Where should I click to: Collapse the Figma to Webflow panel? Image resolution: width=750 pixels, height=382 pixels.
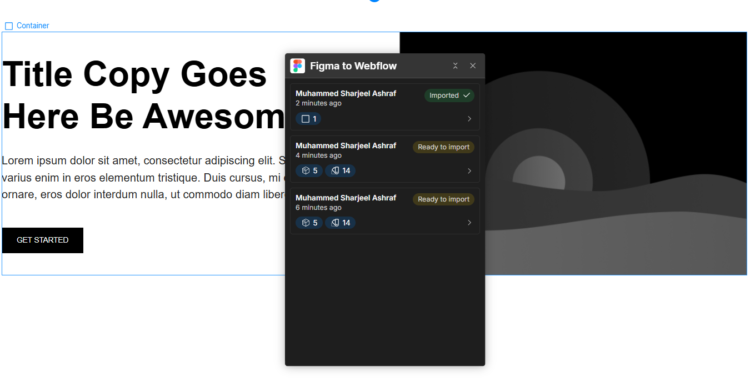click(x=455, y=66)
